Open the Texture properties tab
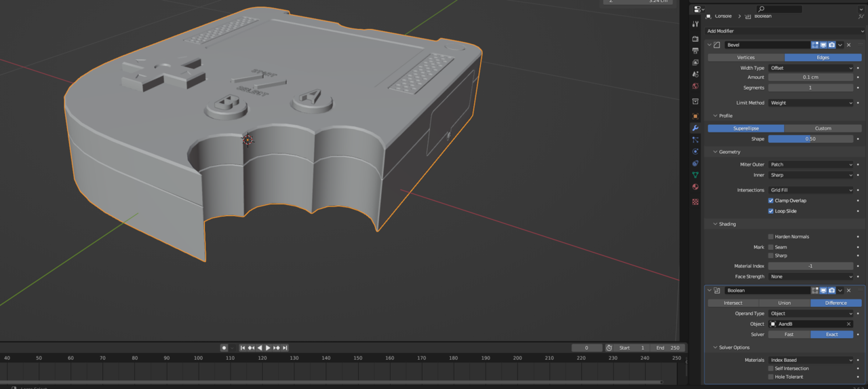 [695, 202]
